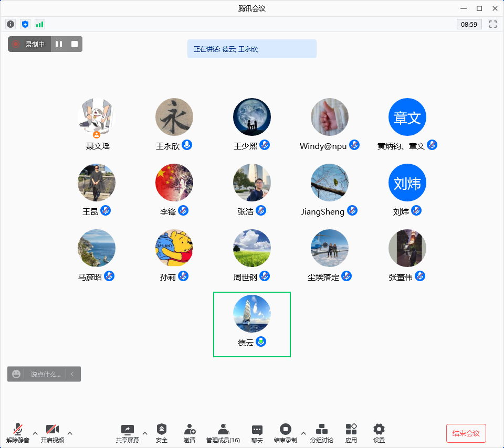Image resolution: width=504 pixels, height=448 pixels.
Task: Open the Security (安全) menu
Action: tap(162, 433)
